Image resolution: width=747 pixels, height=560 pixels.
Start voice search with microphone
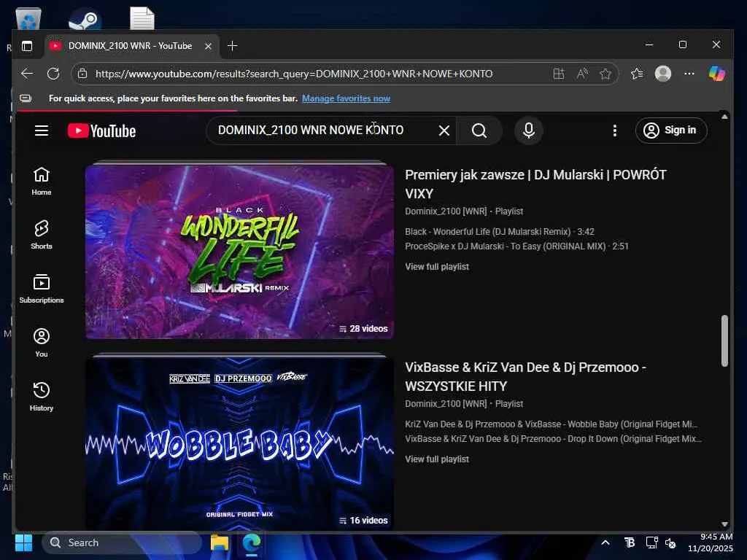click(529, 131)
